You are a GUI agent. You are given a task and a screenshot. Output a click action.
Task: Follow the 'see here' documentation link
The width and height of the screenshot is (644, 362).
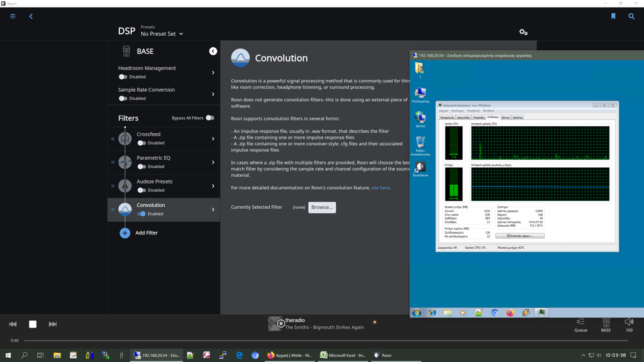click(x=380, y=187)
